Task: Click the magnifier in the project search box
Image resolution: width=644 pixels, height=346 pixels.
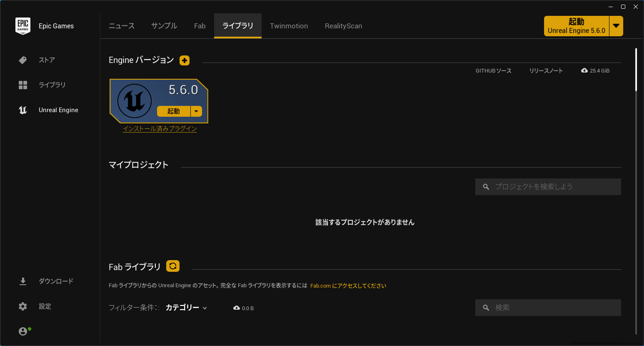Action: click(x=486, y=187)
